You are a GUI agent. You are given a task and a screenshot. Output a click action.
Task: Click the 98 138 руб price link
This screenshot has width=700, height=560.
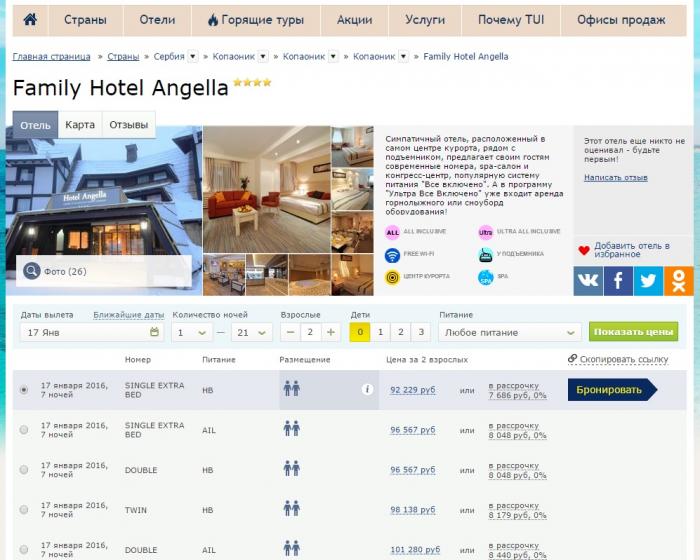coord(413,510)
